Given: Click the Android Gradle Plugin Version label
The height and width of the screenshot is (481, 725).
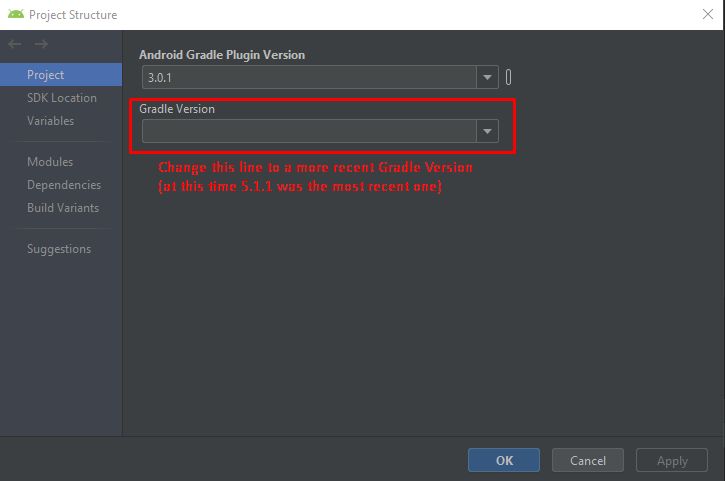Looking at the screenshot, I should click(x=222, y=55).
